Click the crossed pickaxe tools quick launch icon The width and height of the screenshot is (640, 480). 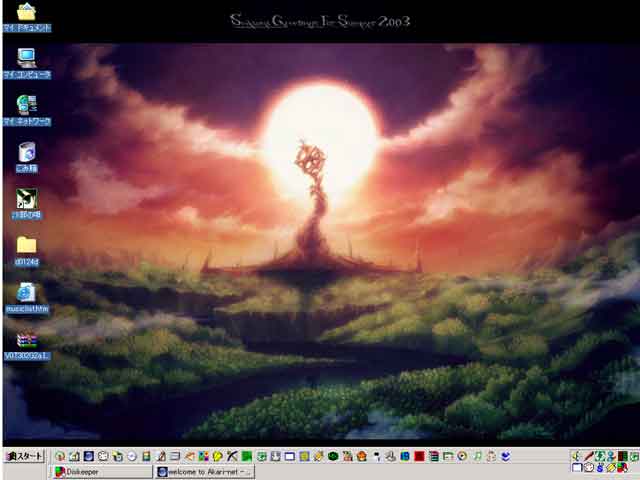click(232, 457)
